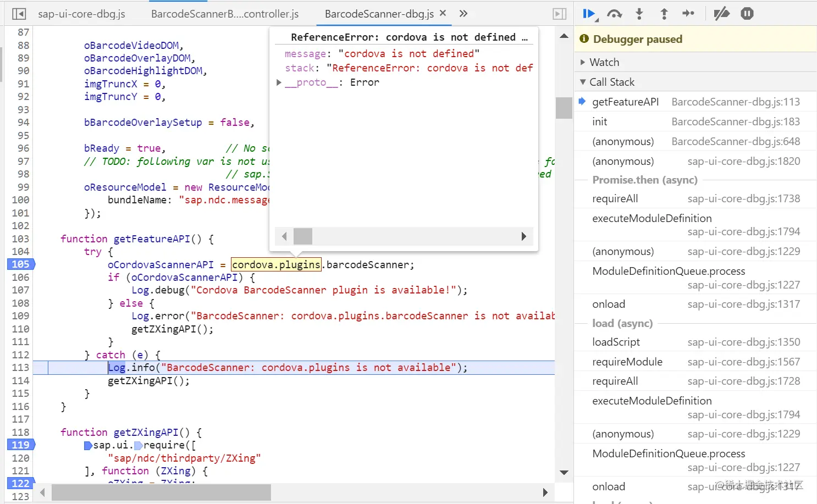
Task: Select requireModule frame in call stack
Action: pyautogui.click(x=695, y=362)
